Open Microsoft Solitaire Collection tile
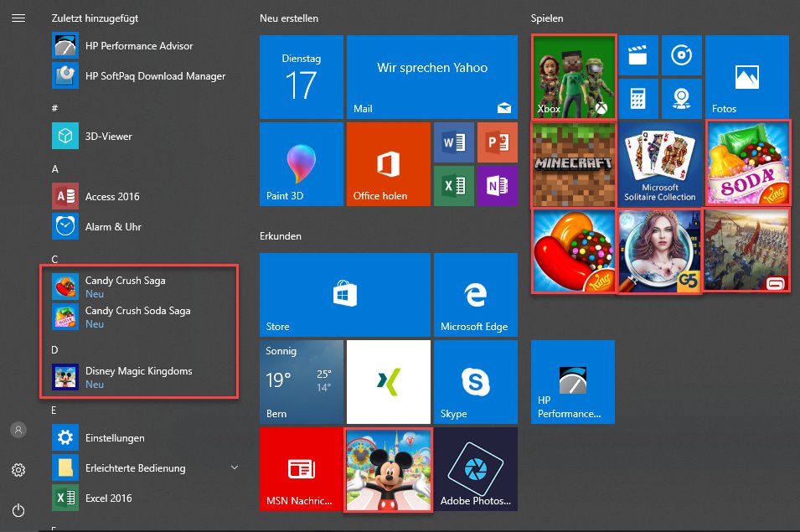The height and width of the screenshot is (532, 800). coord(660,164)
